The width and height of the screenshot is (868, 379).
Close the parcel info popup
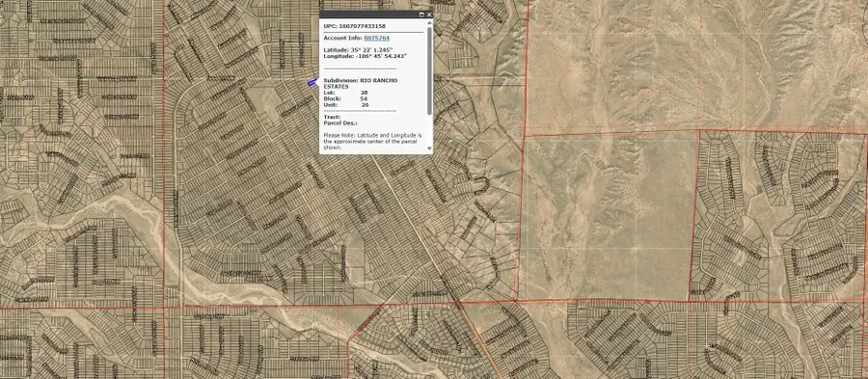click(429, 14)
